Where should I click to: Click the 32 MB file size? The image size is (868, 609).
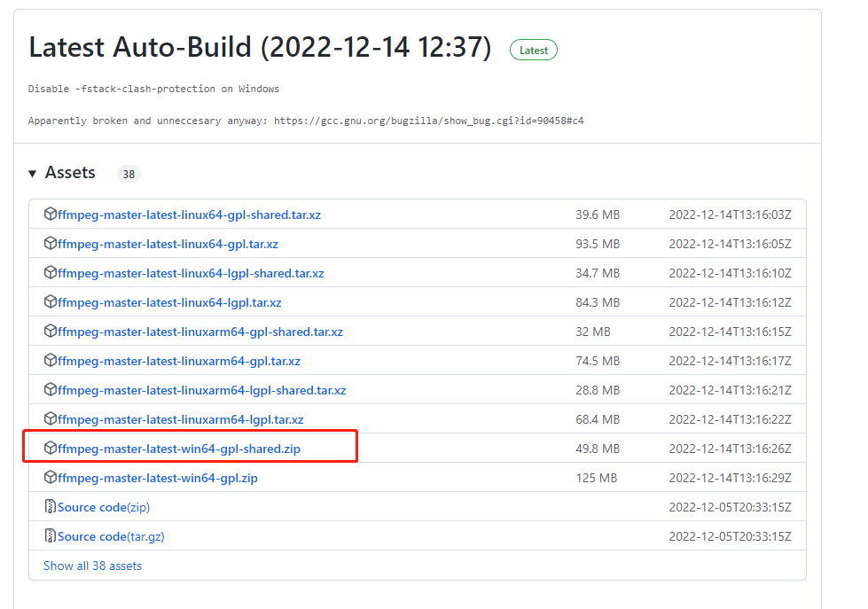(x=593, y=332)
